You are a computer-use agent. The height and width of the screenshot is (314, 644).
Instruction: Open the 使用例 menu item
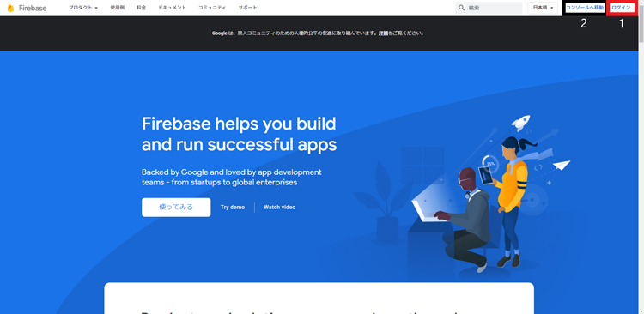pyautogui.click(x=118, y=8)
